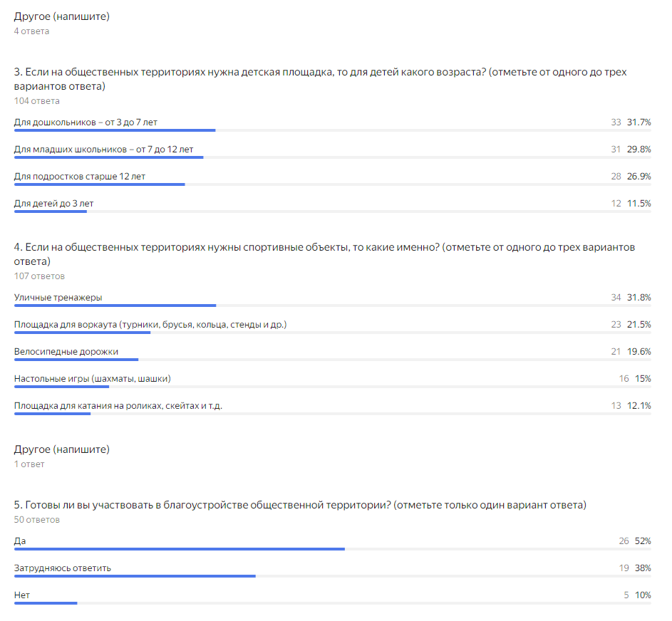Open the '1 ответ' link under Другое
672x621 pixels.
click(x=29, y=464)
